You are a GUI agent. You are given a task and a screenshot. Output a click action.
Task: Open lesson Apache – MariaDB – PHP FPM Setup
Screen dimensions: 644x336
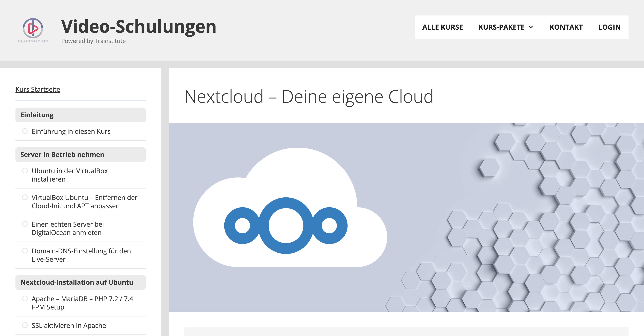[x=83, y=303]
